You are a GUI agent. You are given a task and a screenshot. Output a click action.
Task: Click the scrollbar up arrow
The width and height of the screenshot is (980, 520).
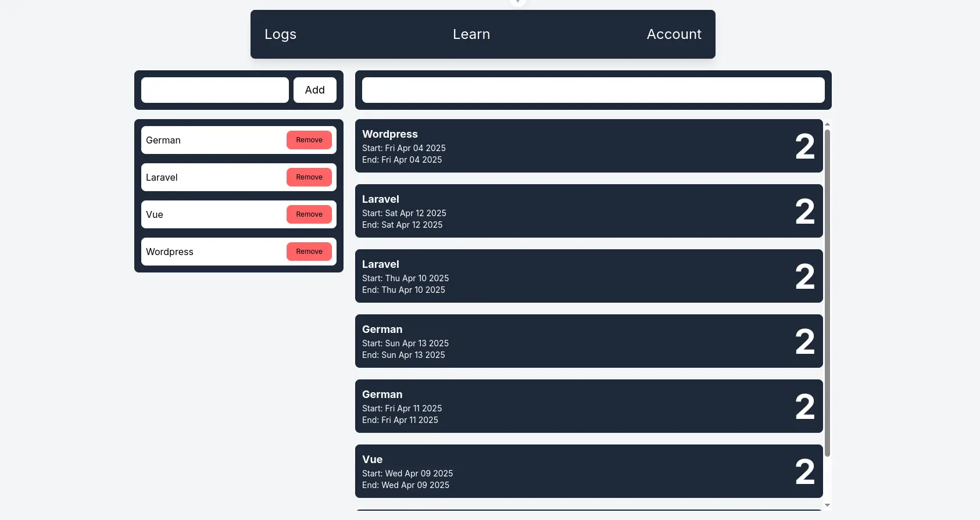click(827, 123)
